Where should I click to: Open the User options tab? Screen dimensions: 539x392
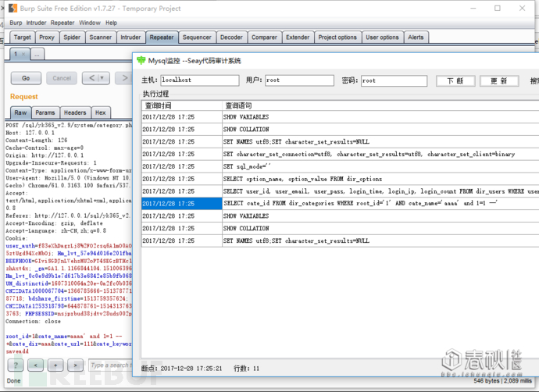(x=382, y=37)
